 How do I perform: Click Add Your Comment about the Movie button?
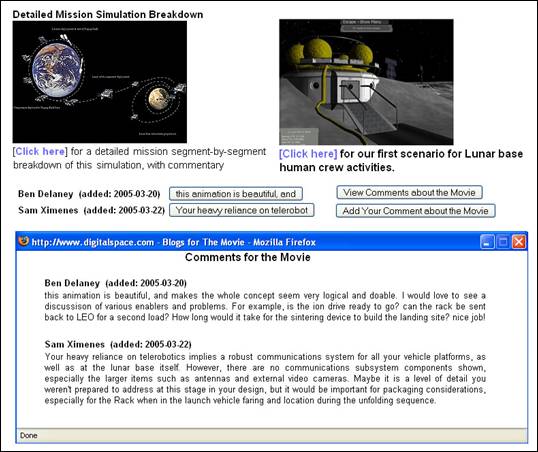tap(416, 211)
